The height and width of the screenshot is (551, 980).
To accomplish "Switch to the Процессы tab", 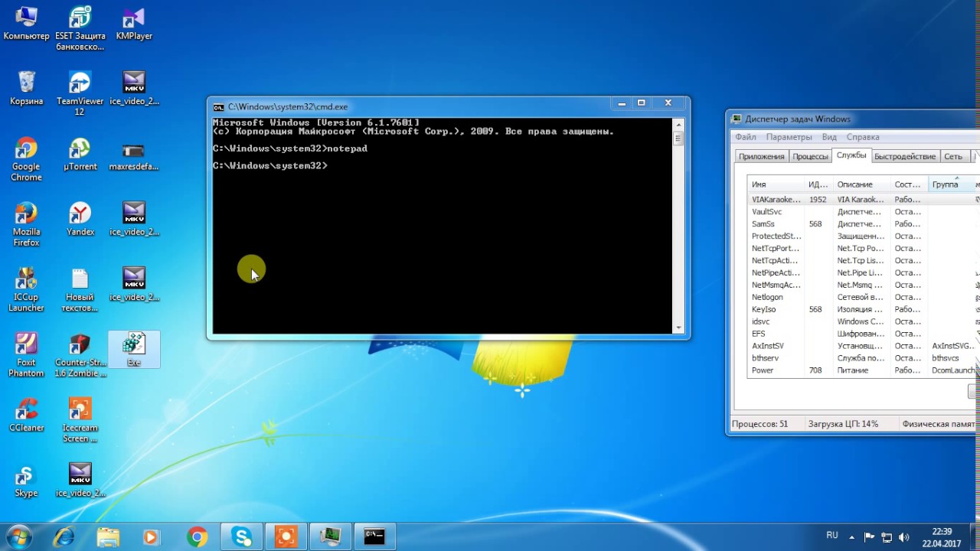I will pos(810,156).
